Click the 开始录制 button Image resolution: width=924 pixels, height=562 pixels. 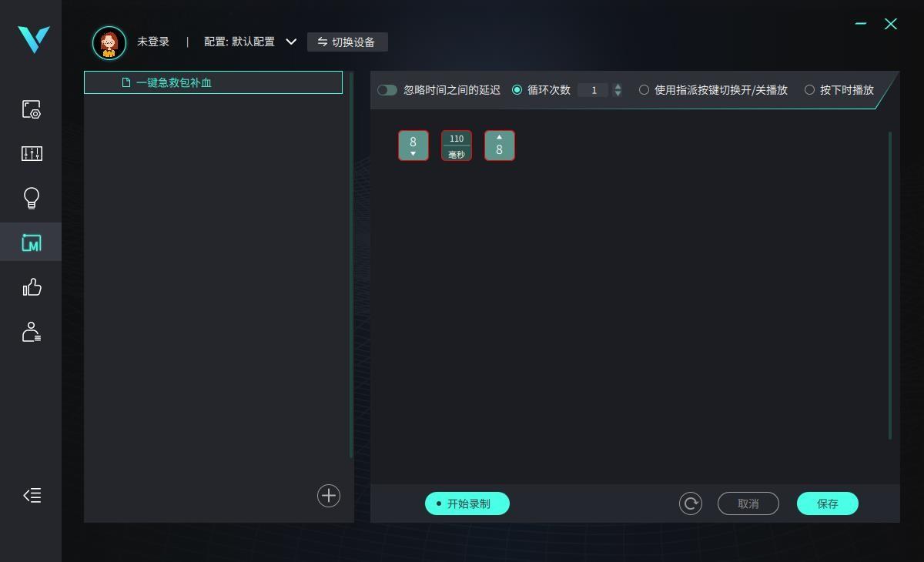[467, 503]
